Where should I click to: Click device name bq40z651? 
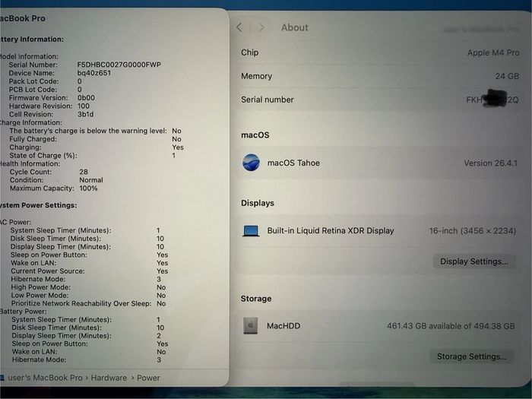[94, 73]
